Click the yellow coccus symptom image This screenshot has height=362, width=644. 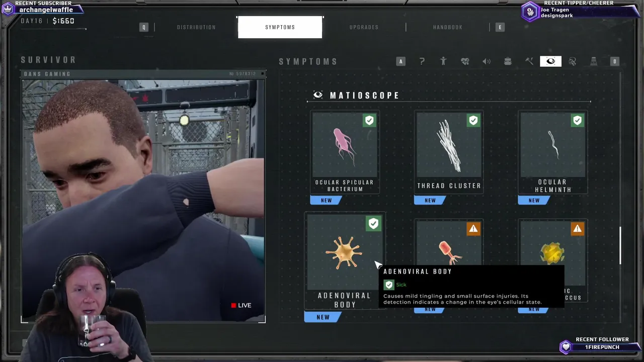[x=552, y=252]
